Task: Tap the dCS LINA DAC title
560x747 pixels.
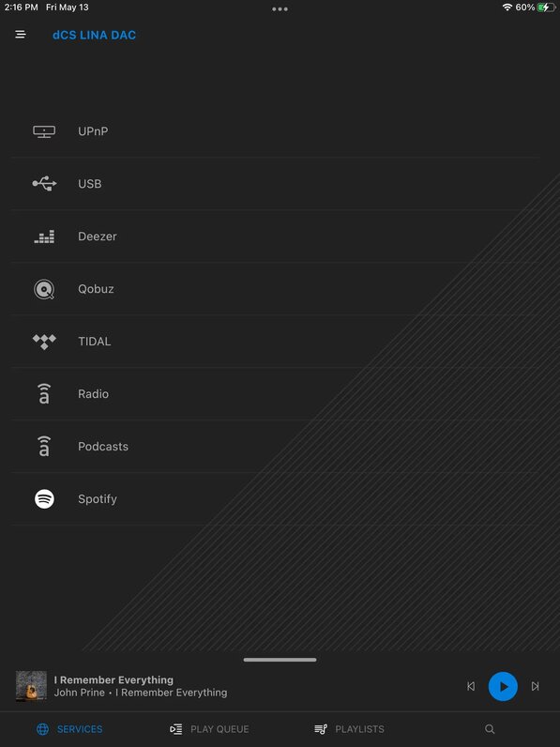Action: click(95, 35)
